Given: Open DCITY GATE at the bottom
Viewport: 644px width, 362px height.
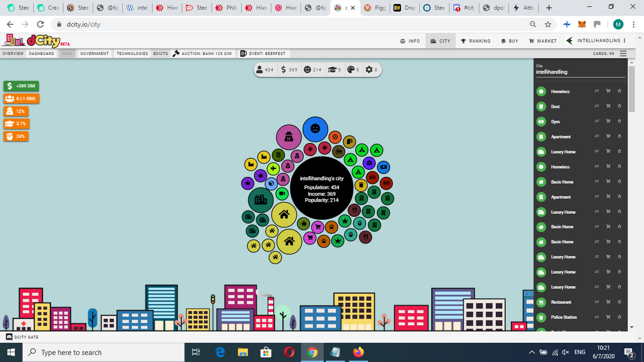Looking at the screenshot, I should [x=23, y=337].
